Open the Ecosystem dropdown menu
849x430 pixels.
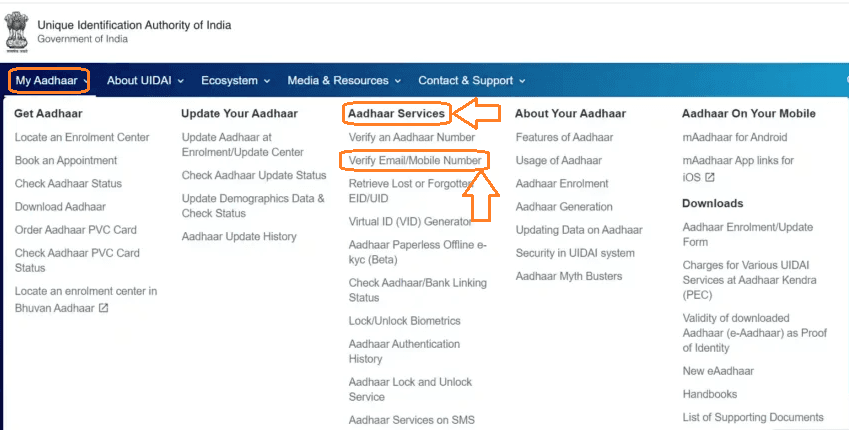pyautogui.click(x=236, y=81)
